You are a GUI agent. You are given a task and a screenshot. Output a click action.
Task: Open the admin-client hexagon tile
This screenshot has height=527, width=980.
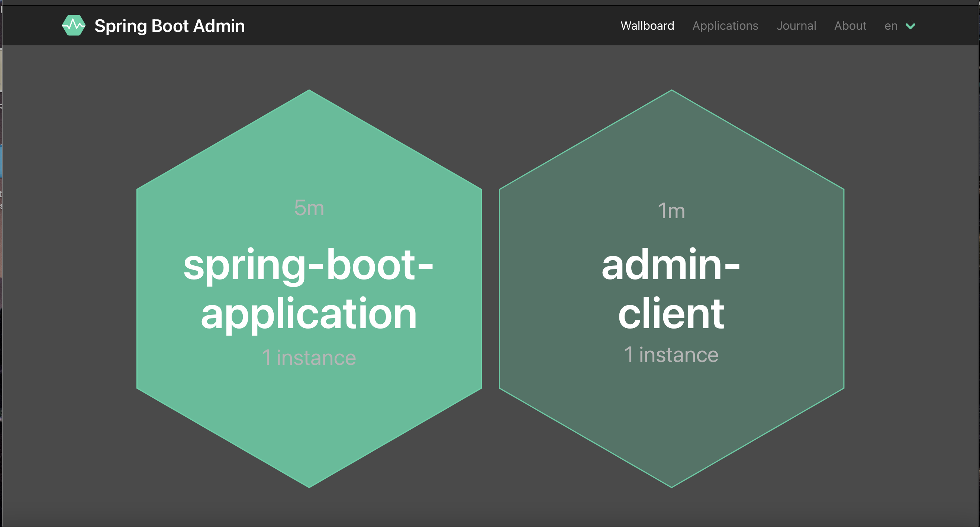(x=671, y=289)
